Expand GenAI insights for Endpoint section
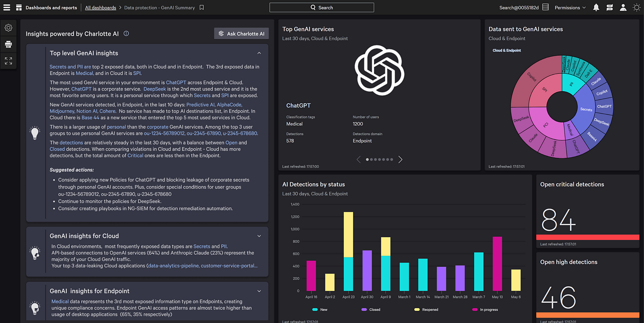Viewport: 644px width, 323px height. (x=259, y=291)
